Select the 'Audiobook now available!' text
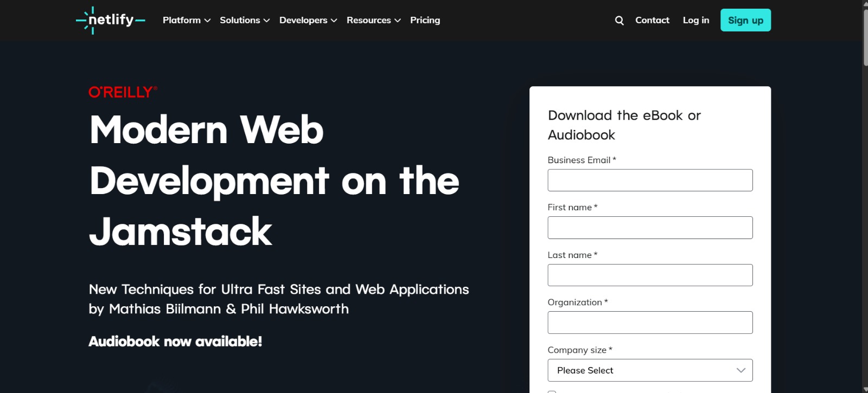Screen dimensions: 868x393 pyautogui.click(x=175, y=342)
